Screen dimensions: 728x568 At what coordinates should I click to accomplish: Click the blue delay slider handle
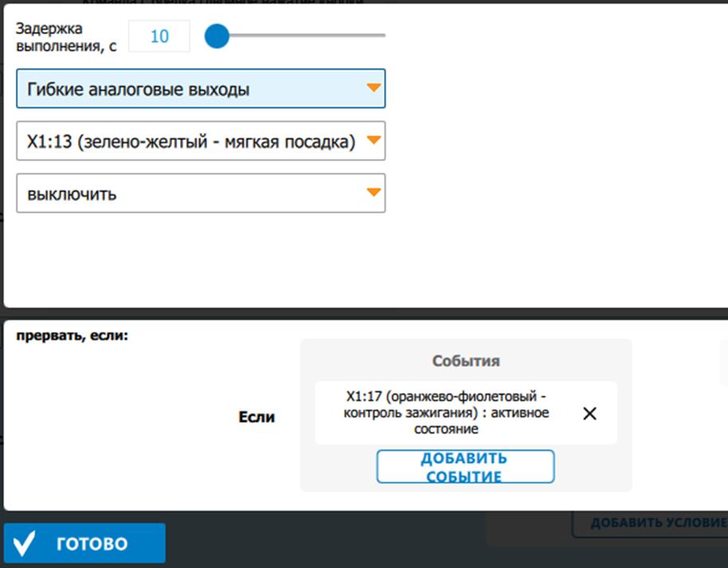[x=217, y=36]
